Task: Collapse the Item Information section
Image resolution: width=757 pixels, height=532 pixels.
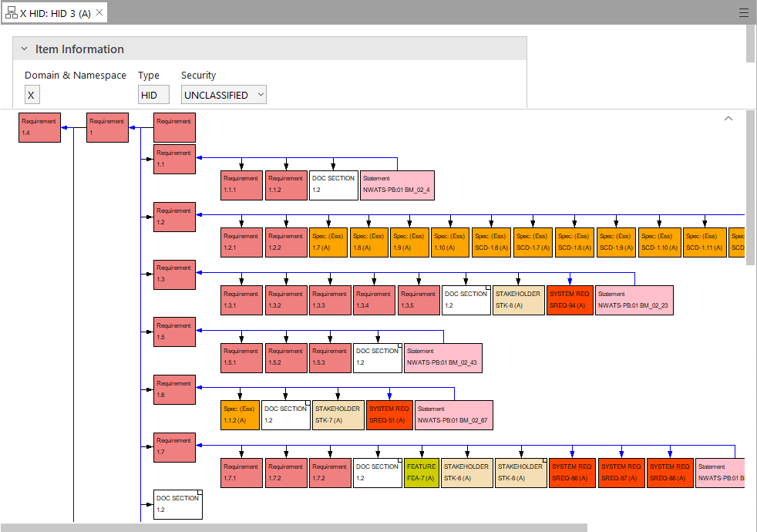Action: click(x=24, y=49)
